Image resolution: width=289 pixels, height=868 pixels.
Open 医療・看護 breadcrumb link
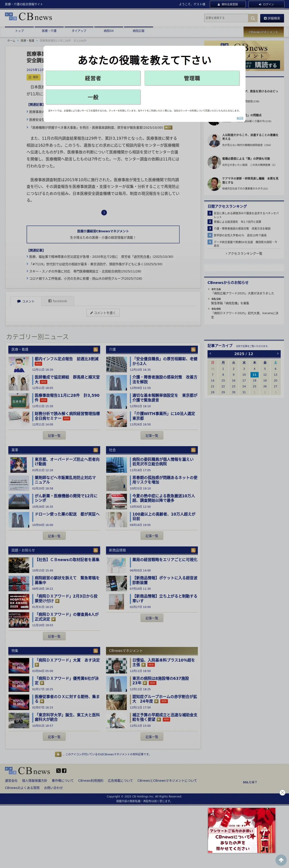pyautogui.click(x=27, y=40)
